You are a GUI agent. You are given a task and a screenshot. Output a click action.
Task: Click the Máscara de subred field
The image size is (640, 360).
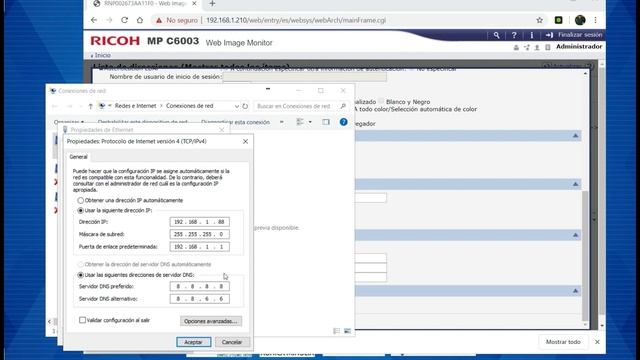[200, 234]
